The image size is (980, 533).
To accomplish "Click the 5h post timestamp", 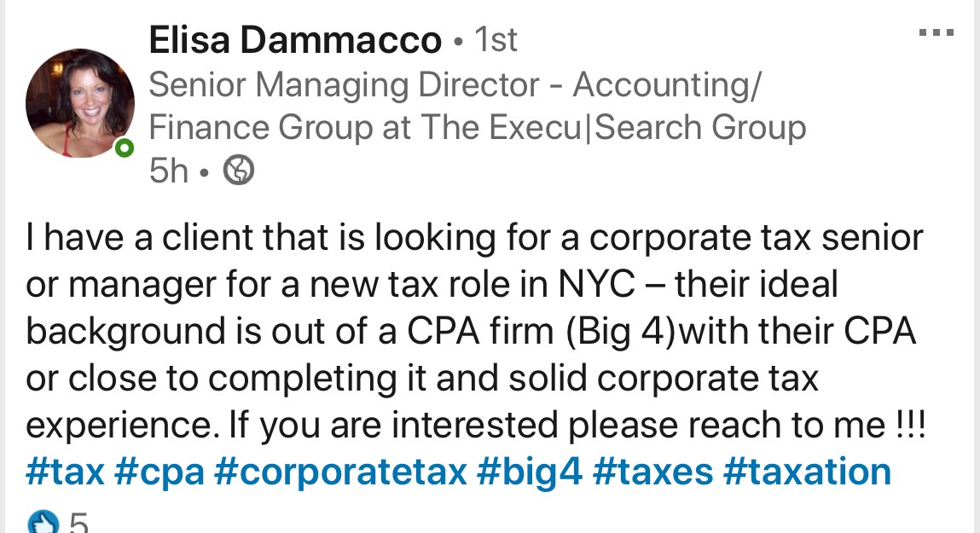I will 169,170.
